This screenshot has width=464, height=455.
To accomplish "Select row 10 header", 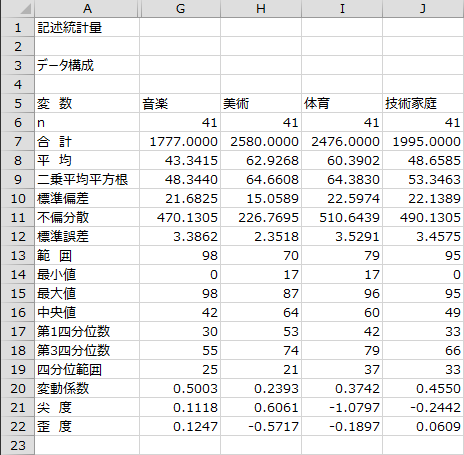I will click(x=18, y=198).
